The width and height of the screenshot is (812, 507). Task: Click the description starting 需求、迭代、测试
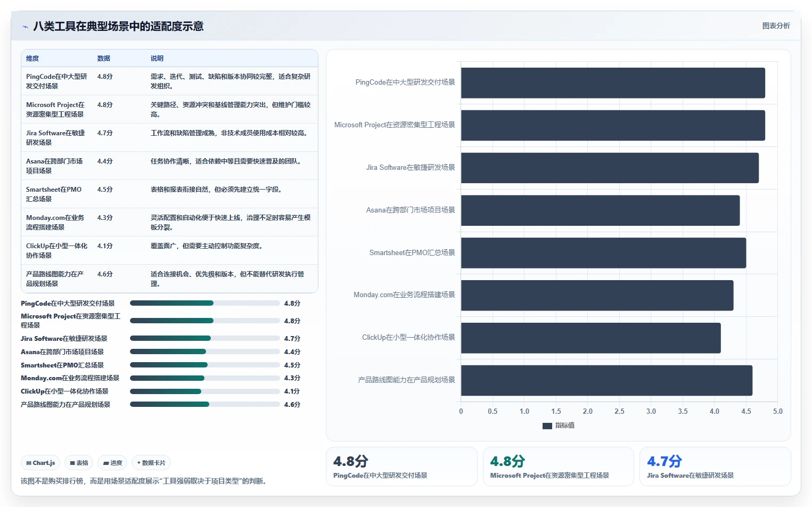point(231,81)
